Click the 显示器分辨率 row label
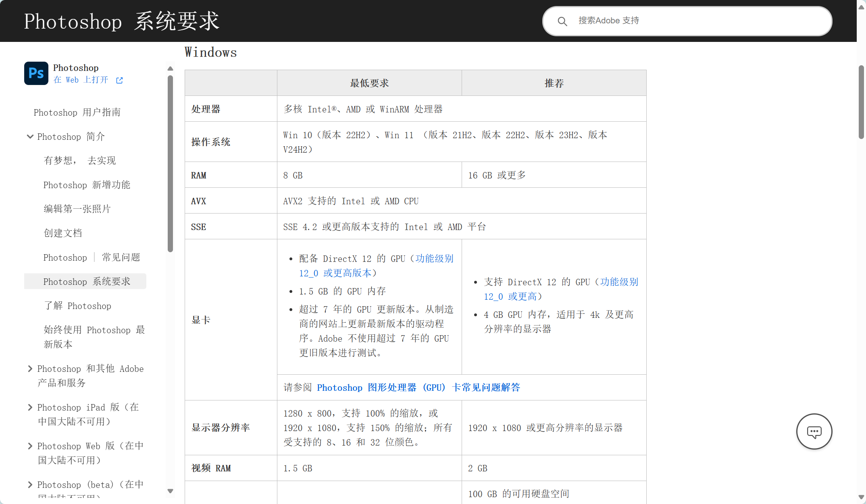The width and height of the screenshot is (866, 504). tap(221, 427)
